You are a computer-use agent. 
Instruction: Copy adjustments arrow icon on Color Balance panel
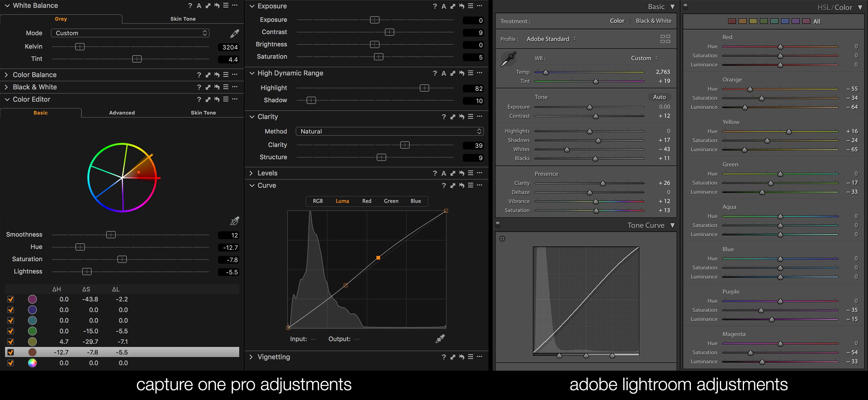(208, 75)
